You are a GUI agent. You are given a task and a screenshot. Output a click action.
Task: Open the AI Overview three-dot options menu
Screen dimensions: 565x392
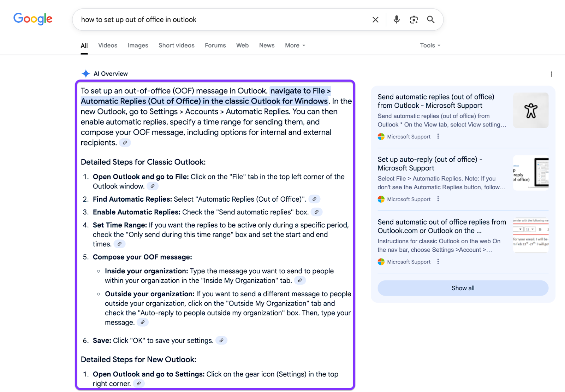point(551,74)
